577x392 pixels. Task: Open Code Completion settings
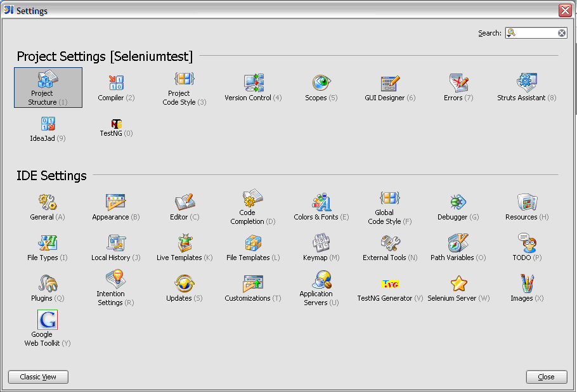(x=253, y=207)
